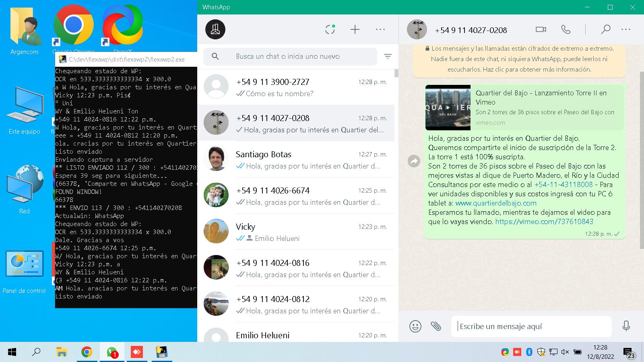Click the search magnifier in chat search

tap(215, 56)
